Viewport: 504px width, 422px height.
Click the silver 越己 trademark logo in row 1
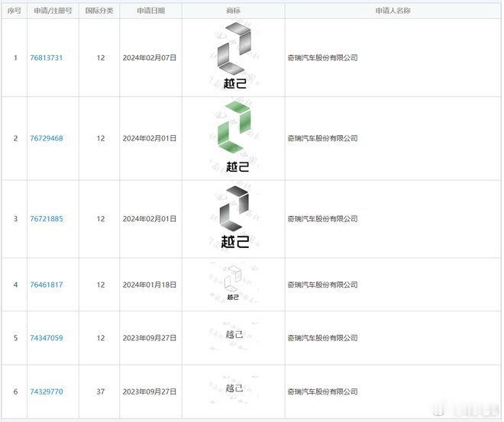click(234, 56)
